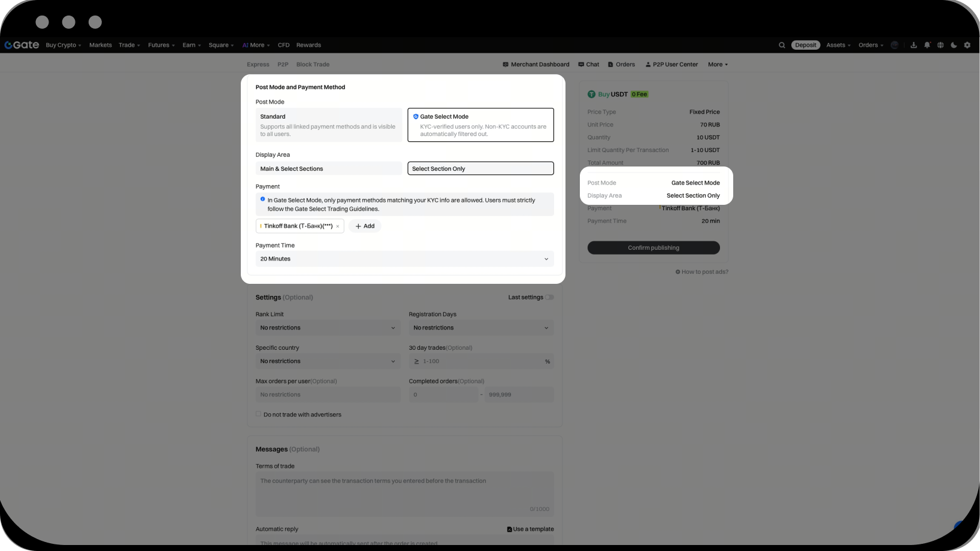Open the Registration Days dropdown
This screenshot has height=551, width=980.
click(482, 328)
